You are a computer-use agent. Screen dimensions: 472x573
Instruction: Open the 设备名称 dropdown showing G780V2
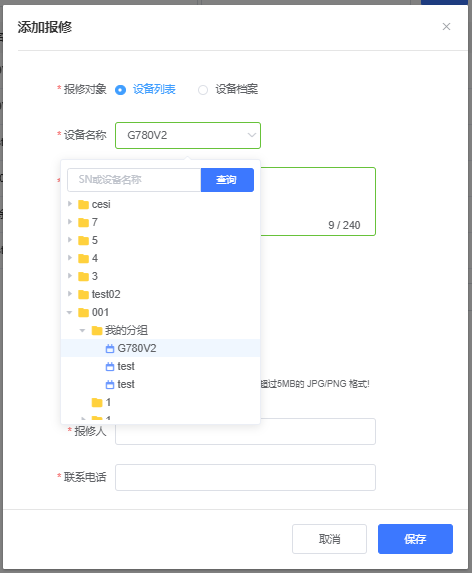[x=188, y=136]
